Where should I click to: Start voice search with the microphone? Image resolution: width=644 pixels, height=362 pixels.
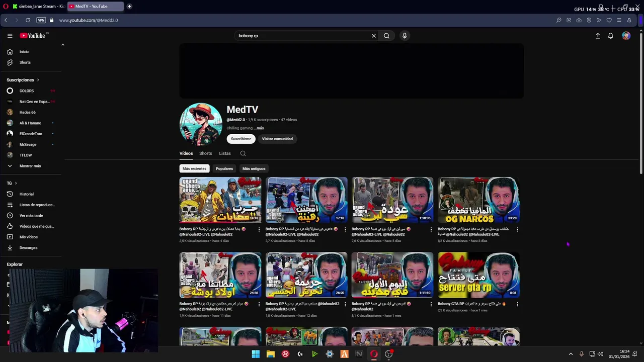(x=405, y=36)
